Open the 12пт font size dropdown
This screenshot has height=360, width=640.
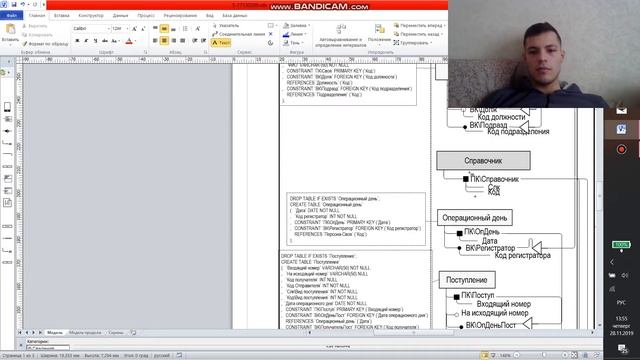(127, 29)
